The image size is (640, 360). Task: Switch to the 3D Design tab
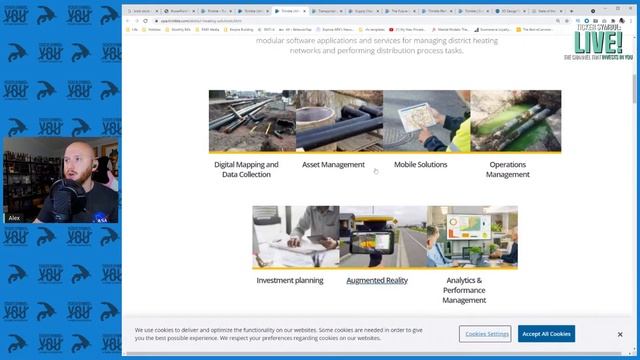coord(511,11)
